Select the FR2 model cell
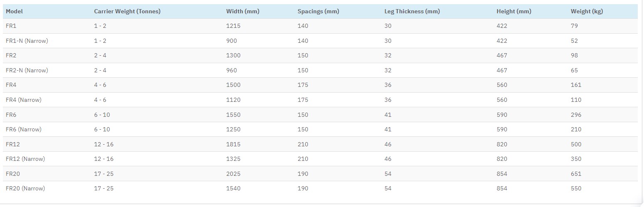 point(11,55)
